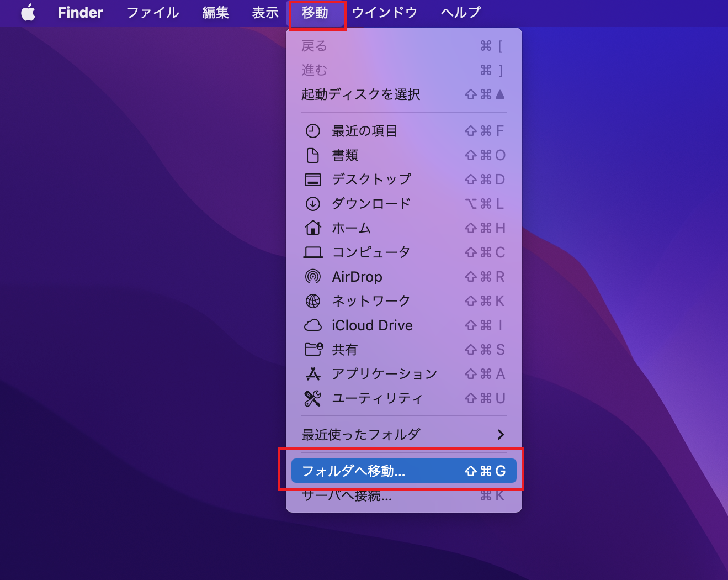Go to アプリケーション via its label
Image resolution: width=728 pixels, height=580 pixels.
385,374
